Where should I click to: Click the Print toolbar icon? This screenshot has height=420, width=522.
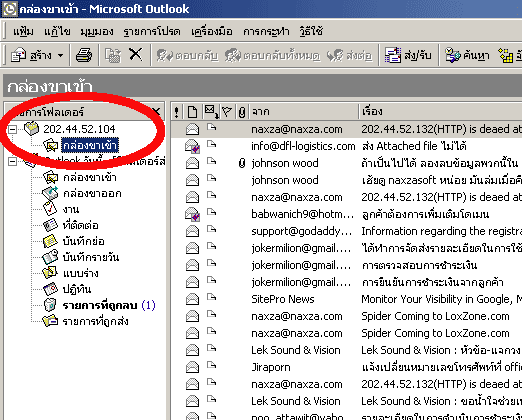[84, 55]
